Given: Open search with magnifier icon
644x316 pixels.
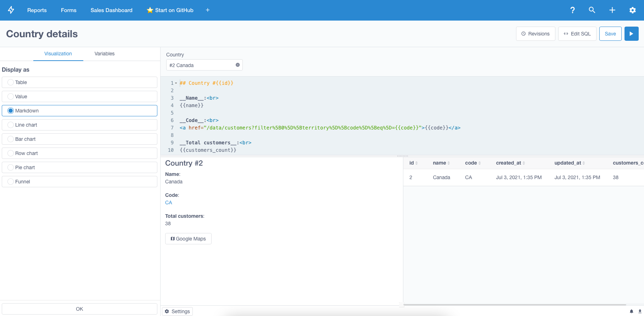Looking at the screenshot, I should [592, 10].
